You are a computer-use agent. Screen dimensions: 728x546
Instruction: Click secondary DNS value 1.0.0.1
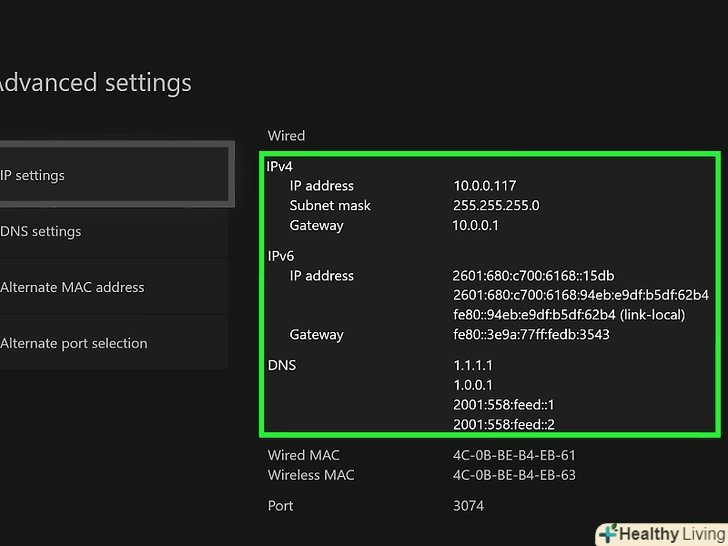click(472, 386)
